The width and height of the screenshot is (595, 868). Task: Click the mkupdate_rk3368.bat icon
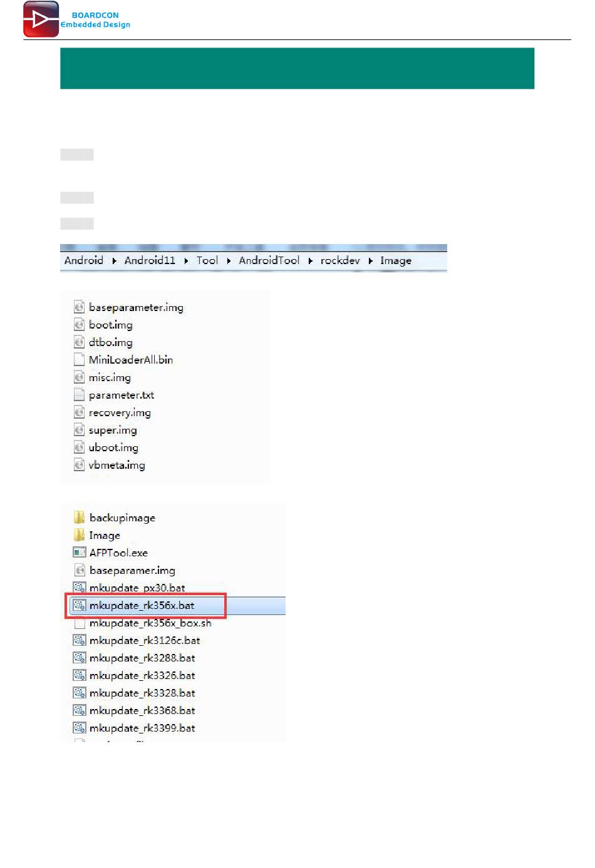coord(80,710)
